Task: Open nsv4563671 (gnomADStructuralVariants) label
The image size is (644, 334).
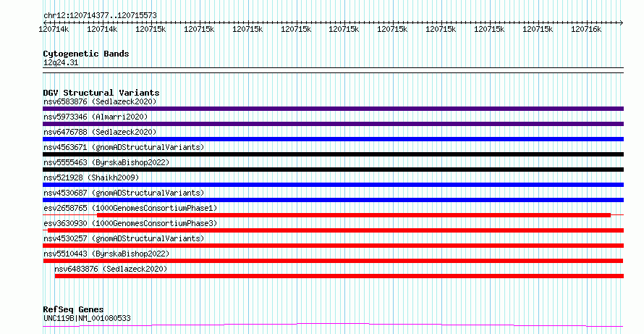Action: (x=124, y=147)
